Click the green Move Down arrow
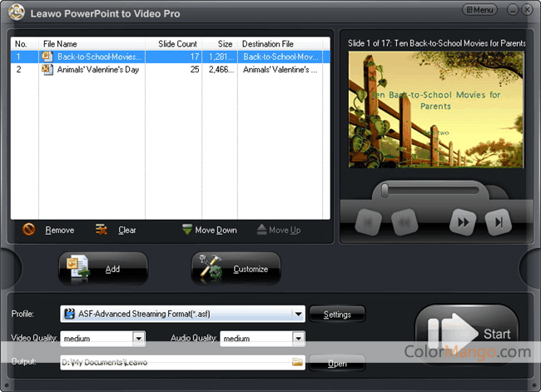Screen dimensions: 541x392 click(x=187, y=230)
